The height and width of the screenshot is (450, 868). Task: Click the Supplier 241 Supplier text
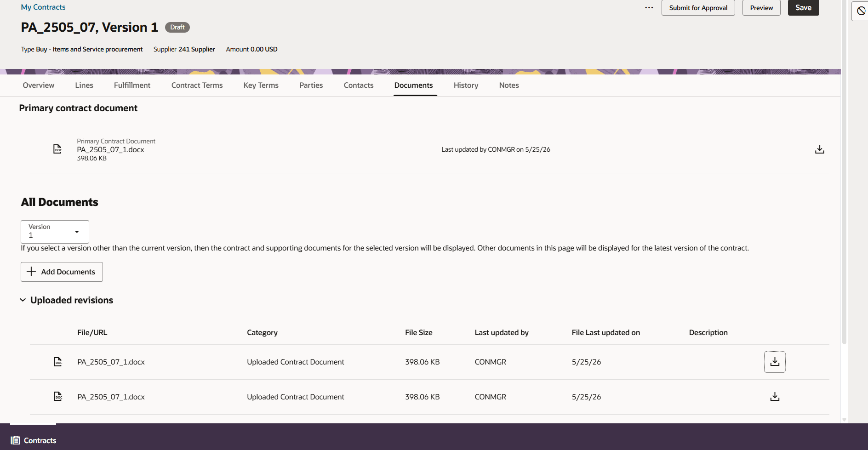[184, 49]
